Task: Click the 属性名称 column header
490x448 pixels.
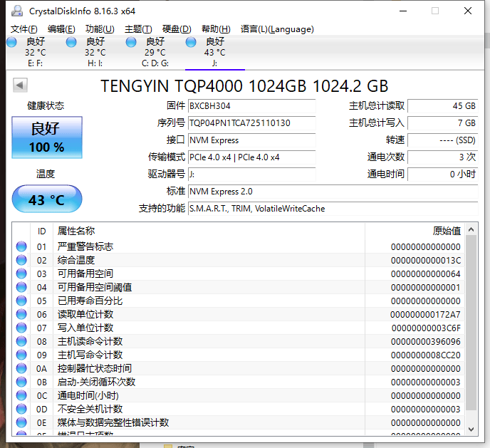Action: 209,231
